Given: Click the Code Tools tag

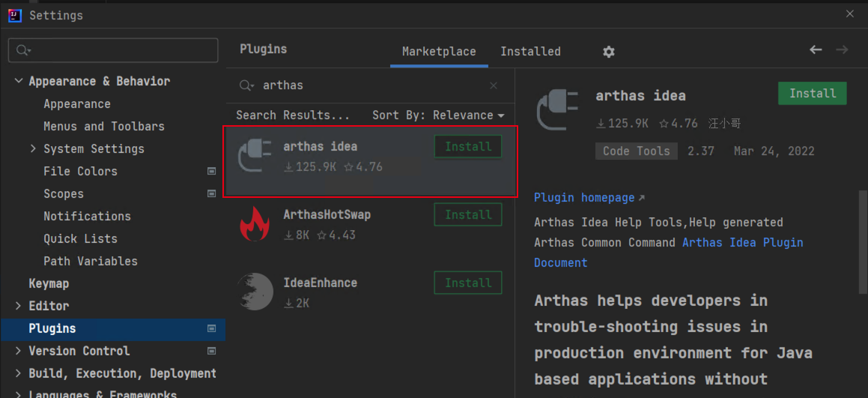Looking at the screenshot, I should (637, 151).
